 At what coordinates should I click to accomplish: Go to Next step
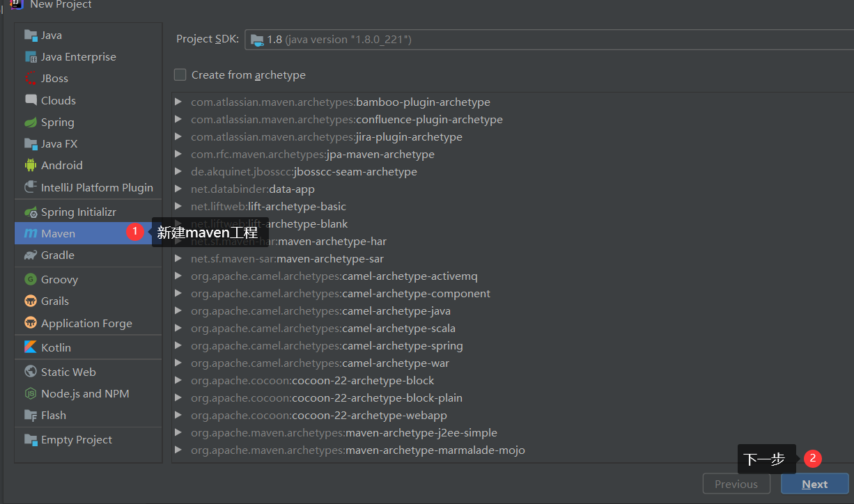click(x=815, y=484)
